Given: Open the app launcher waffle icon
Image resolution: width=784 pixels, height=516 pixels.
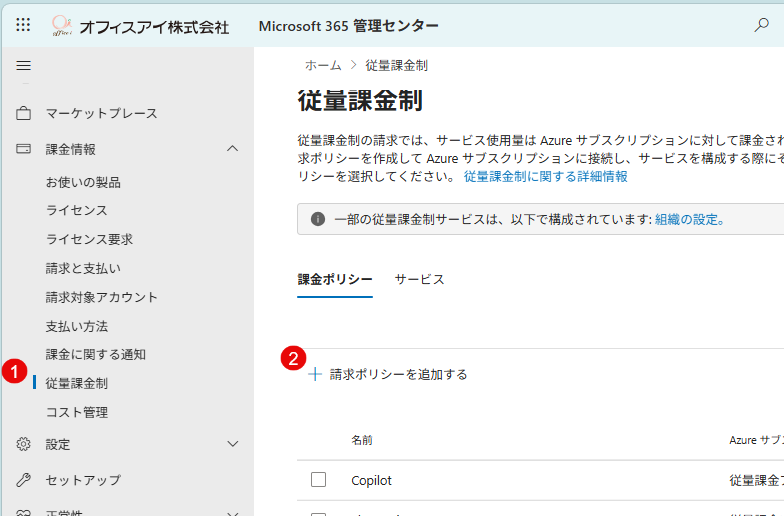Looking at the screenshot, I should (23, 24).
